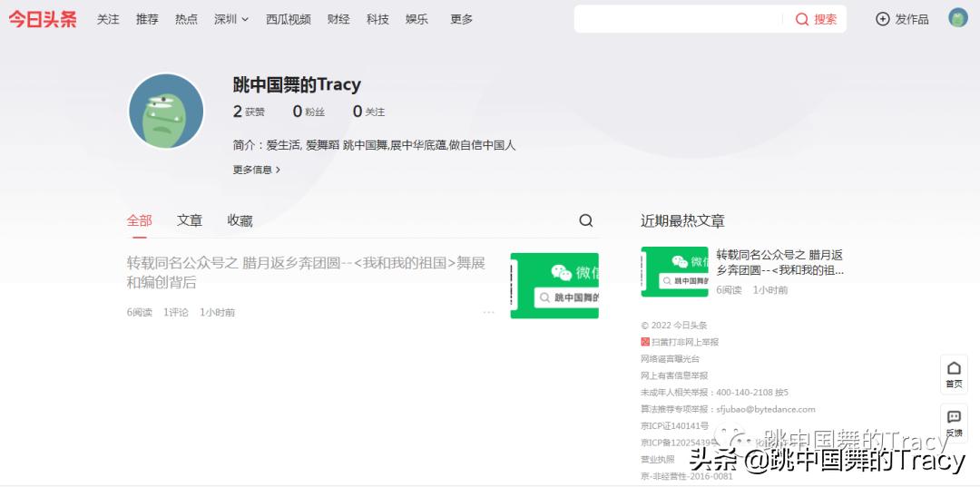Click the red search magnifier icon

tap(802, 19)
